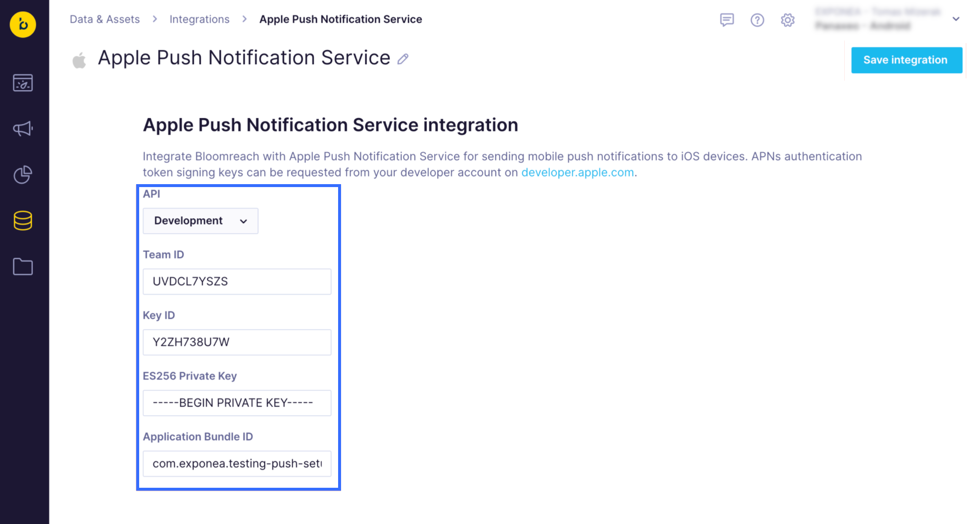Viewport: 980px width, 524px height.
Task: Click the pencil icon to rename integration
Action: [403, 59]
